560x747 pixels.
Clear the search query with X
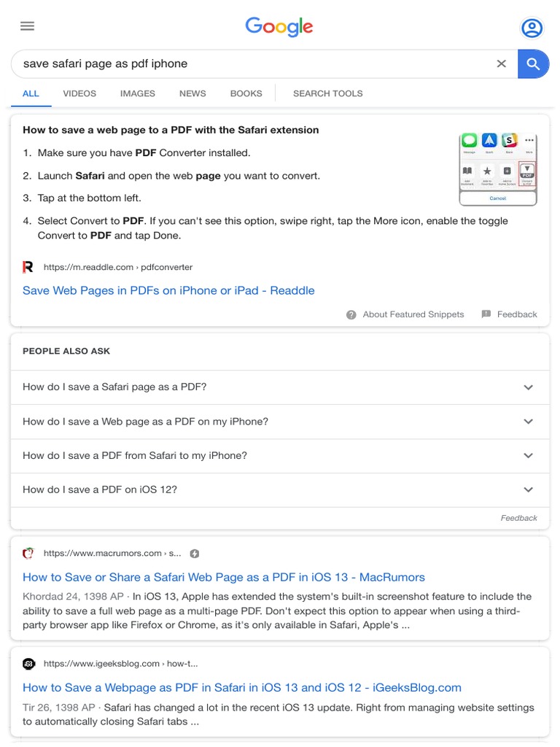tap(501, 63)
